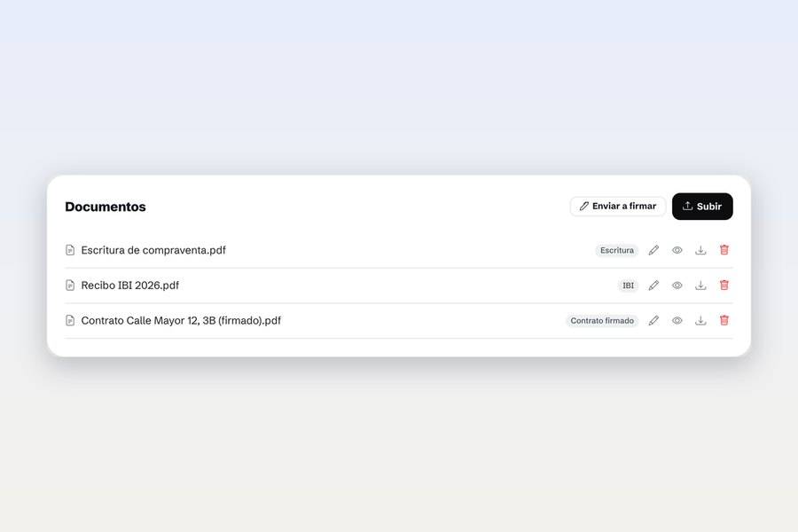Download the Contrato Calle Mayor file

click(700, 320)
